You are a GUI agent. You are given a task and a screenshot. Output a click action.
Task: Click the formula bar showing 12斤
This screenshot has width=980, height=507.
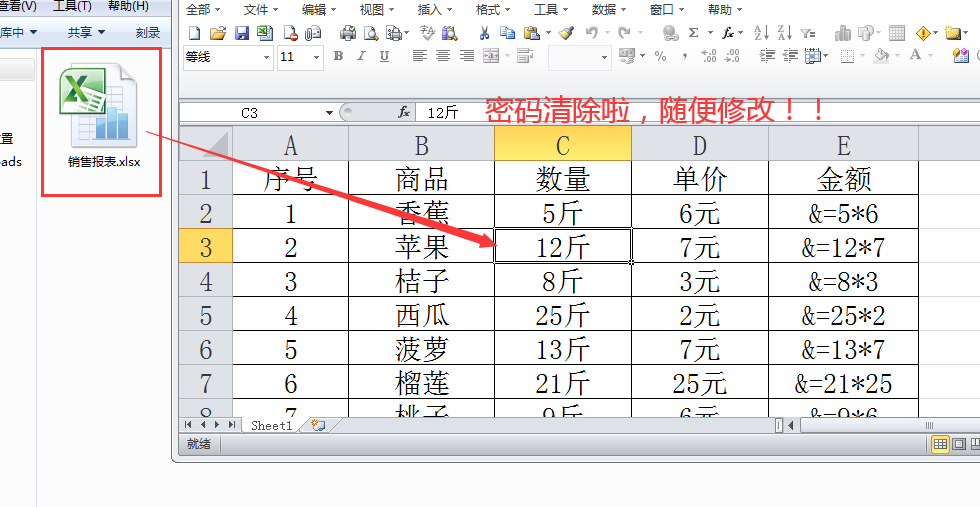(697, 113)
